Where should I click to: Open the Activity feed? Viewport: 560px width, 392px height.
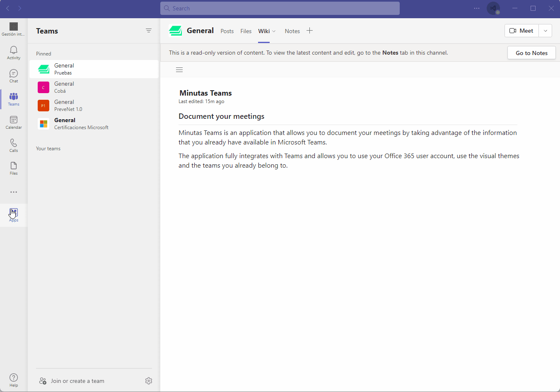(x=14, y=53)
